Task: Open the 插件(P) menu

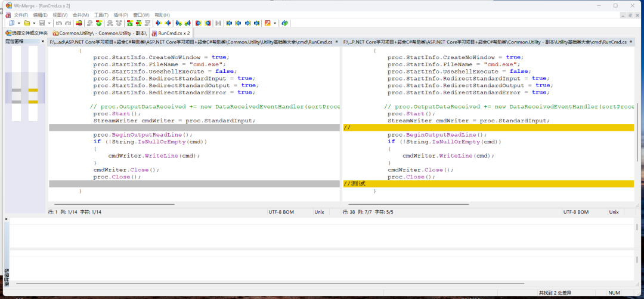Action: point(121,15)
